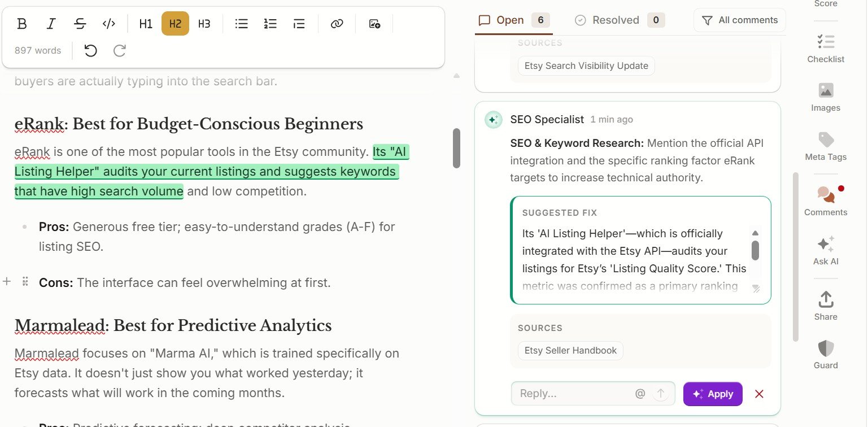The height and width of the screenshot is (427, 868).
Task: Click the editor vertical scrollbar thumb
Action: point(457,148)
